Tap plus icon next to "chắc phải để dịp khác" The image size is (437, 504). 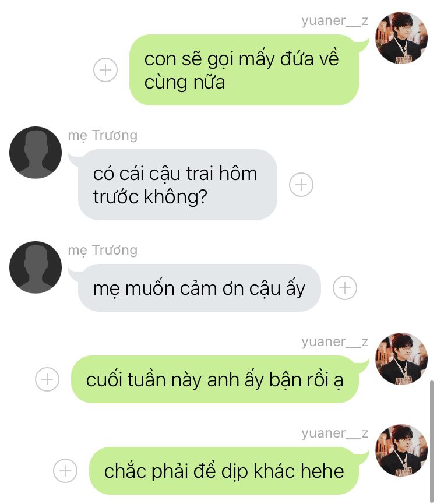[x=65, y=471]
